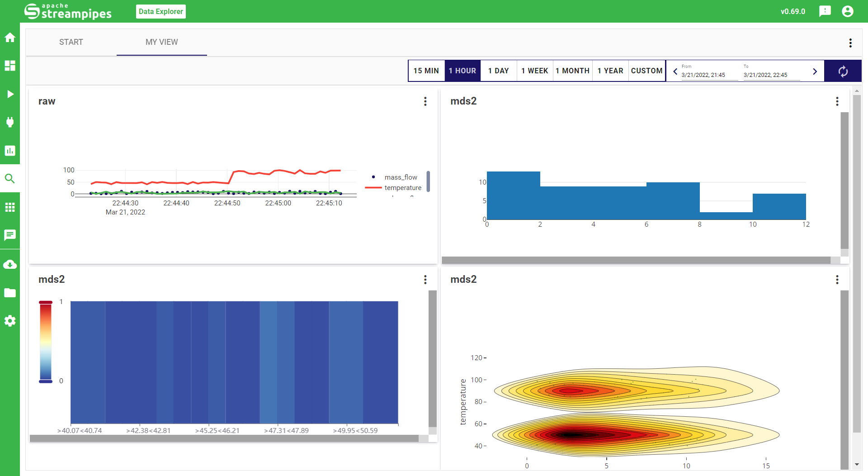Select the 1 WEEK time range
This screenshot has height=476, width=868.
tap(534, 71)
